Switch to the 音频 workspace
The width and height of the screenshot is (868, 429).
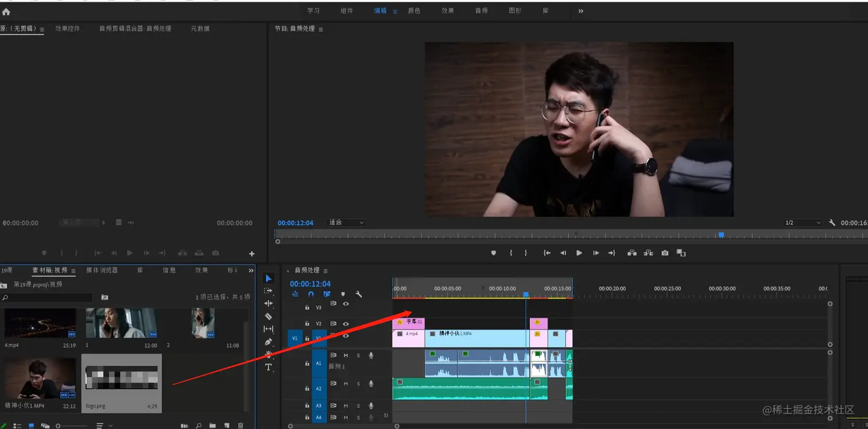pyautogui.click(x=481, y=11)
